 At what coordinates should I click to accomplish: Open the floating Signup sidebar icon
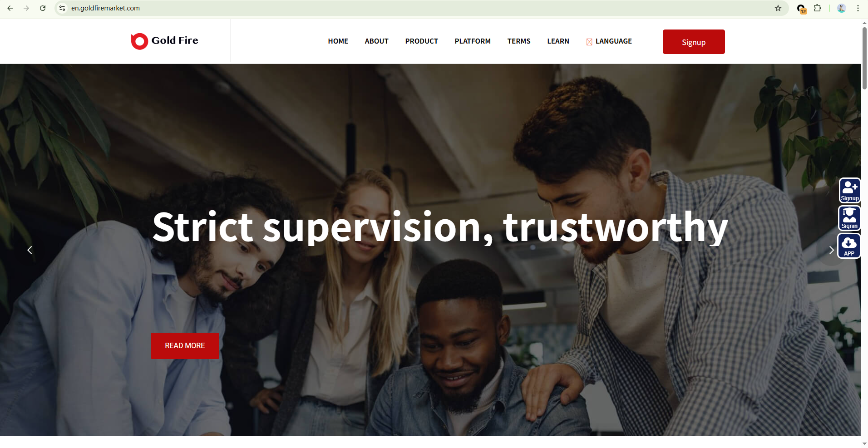[x=849, y=190]
